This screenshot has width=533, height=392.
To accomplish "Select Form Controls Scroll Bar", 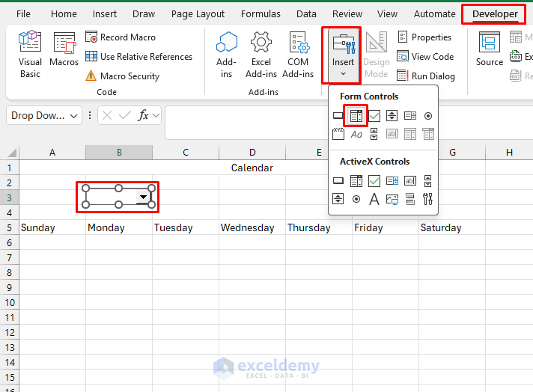I will (374, 134).
